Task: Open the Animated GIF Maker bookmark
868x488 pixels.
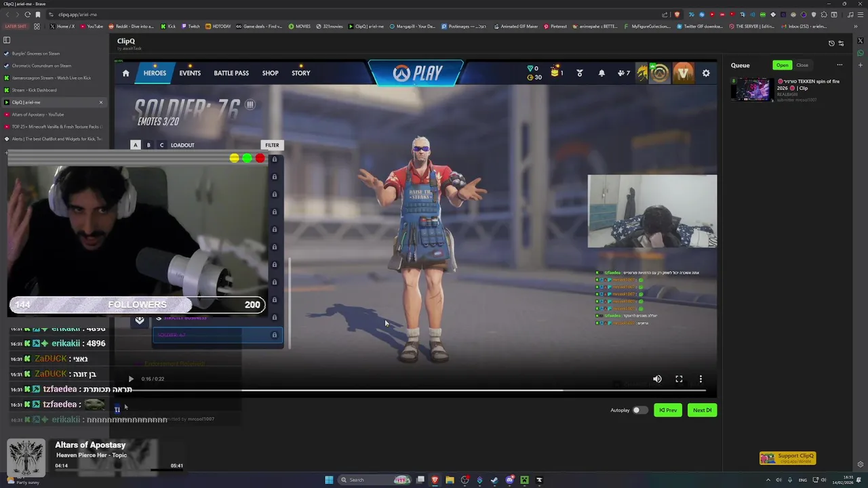Action: (x=516, y=26)
